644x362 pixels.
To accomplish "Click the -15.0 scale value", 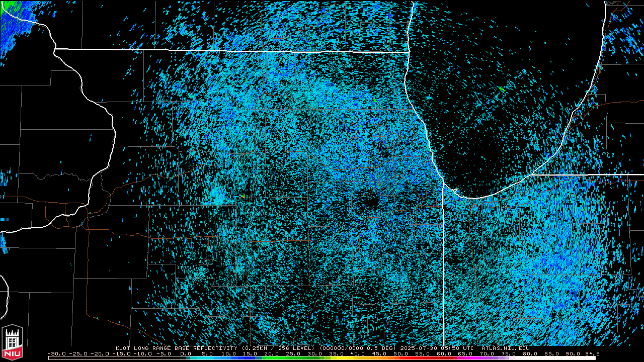I will click(122, 353).
